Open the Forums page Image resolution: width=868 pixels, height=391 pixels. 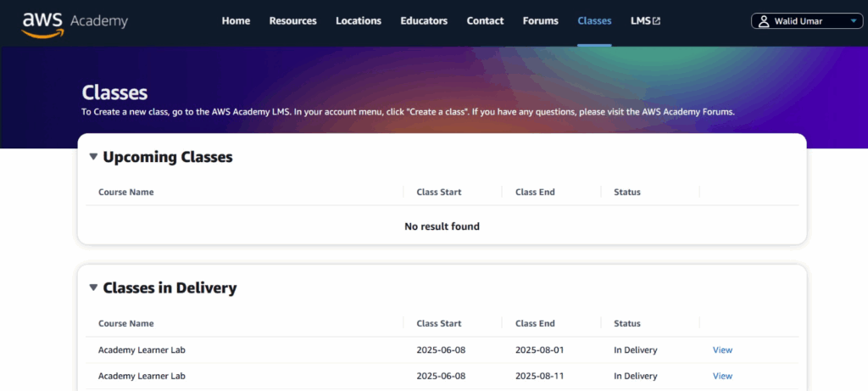(x=541, y=21)
